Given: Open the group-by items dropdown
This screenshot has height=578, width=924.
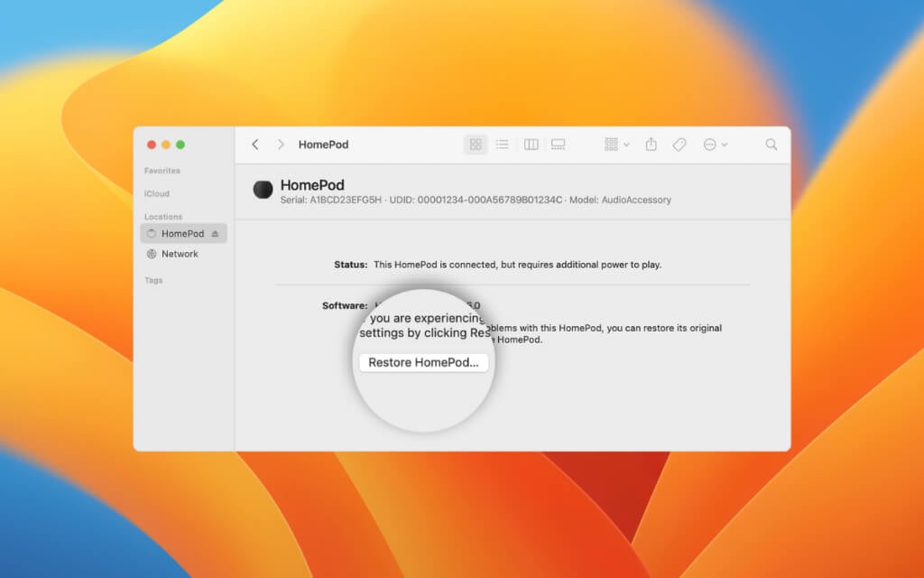Looking at the screenshot, I should [616, 144].
